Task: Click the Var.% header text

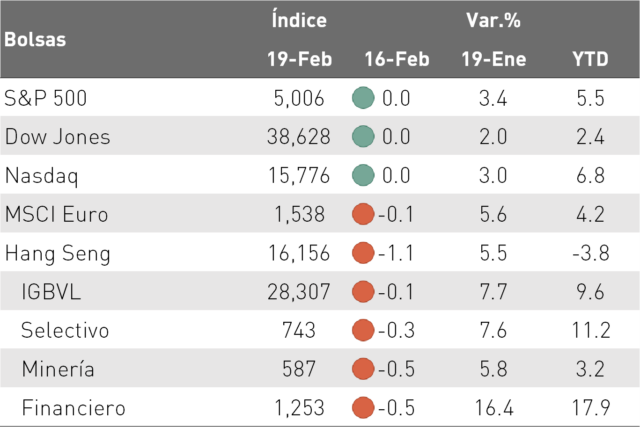Action: (493, 20)
